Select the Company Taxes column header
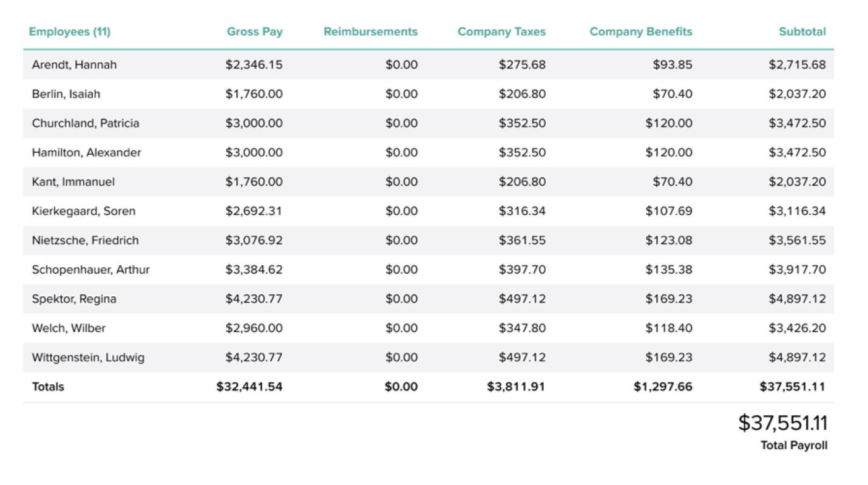Screen dimensions: 868x485 [501, 32]
